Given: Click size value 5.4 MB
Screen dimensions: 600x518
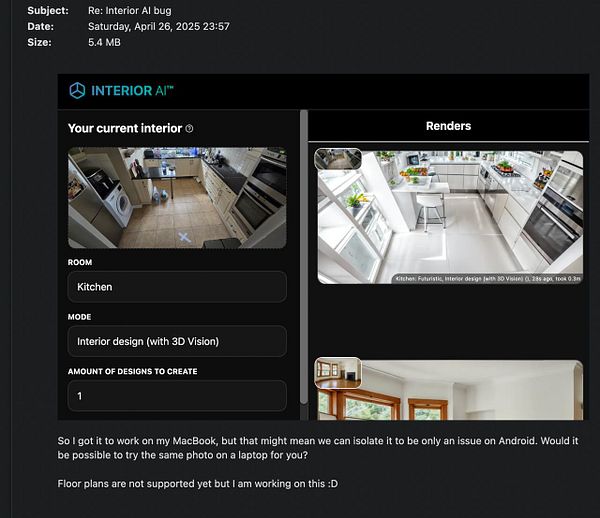Looking at the screenshot, I should tap(104, 42).
